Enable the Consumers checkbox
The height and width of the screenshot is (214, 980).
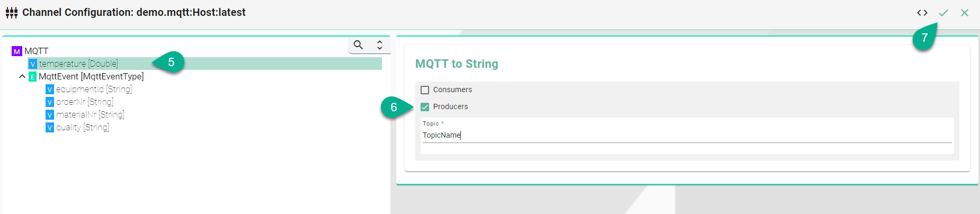425,90
